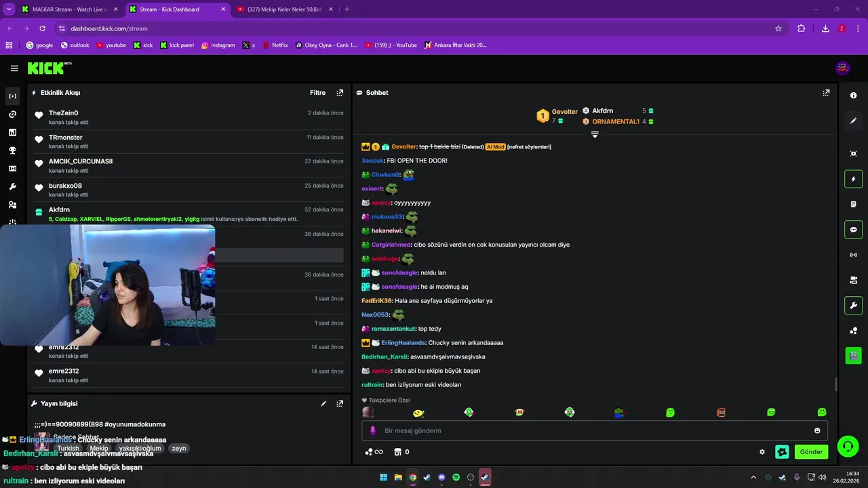Open the Stream page in left sidebar

[12, 96]
